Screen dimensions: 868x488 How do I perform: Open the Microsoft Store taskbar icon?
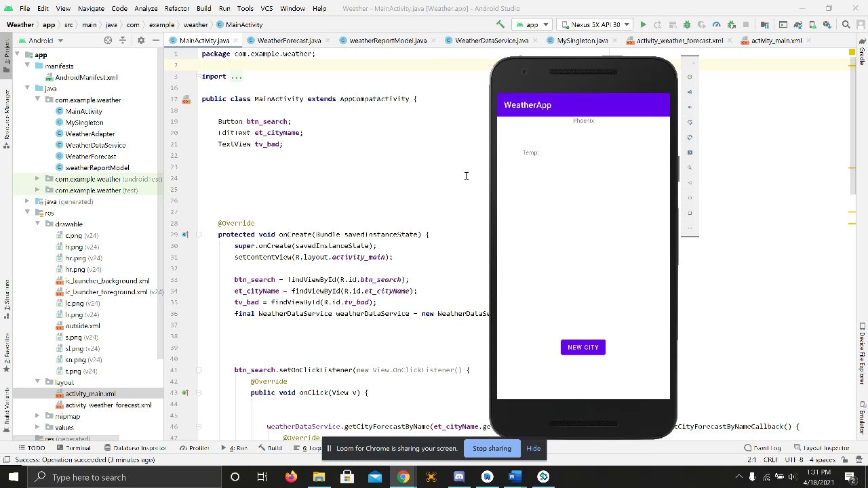347,477
